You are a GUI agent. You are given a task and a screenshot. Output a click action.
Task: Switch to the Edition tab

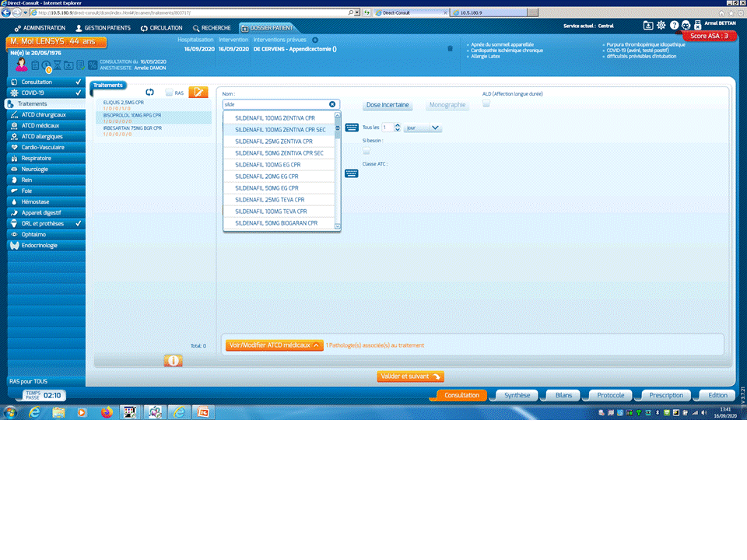pyautogui.click(x=717, y=395)
